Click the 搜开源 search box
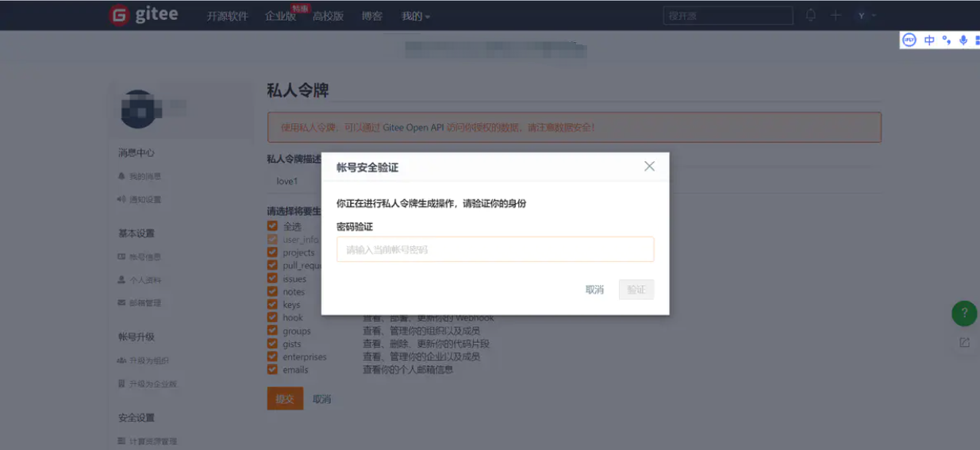This screenshot has height=450, width=980. pyautogui.click(x=728, y=15)
